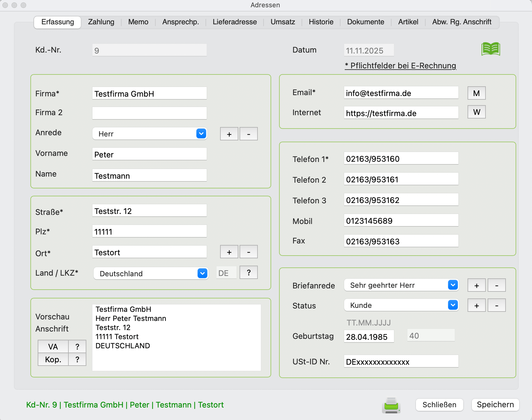Switch to the Zahlung tab
This screenshot has width=532, height=420.
coord(101,22)
